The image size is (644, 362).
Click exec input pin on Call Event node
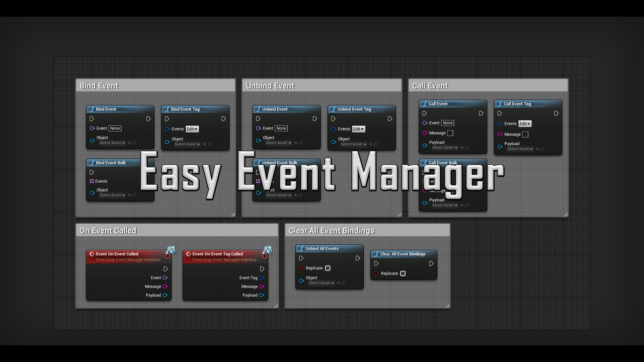(425, 113)
